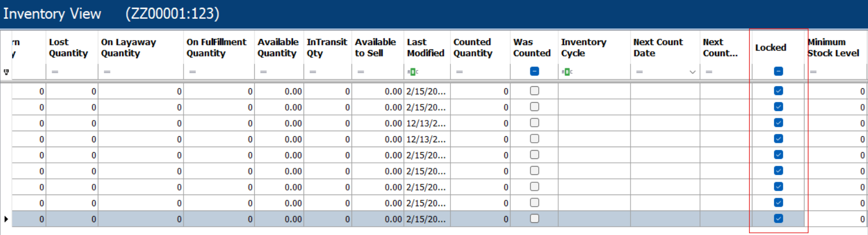Screen dimensions: 868x235
Task: Click equals filter icon under Available Quantity
Action: 263,72
